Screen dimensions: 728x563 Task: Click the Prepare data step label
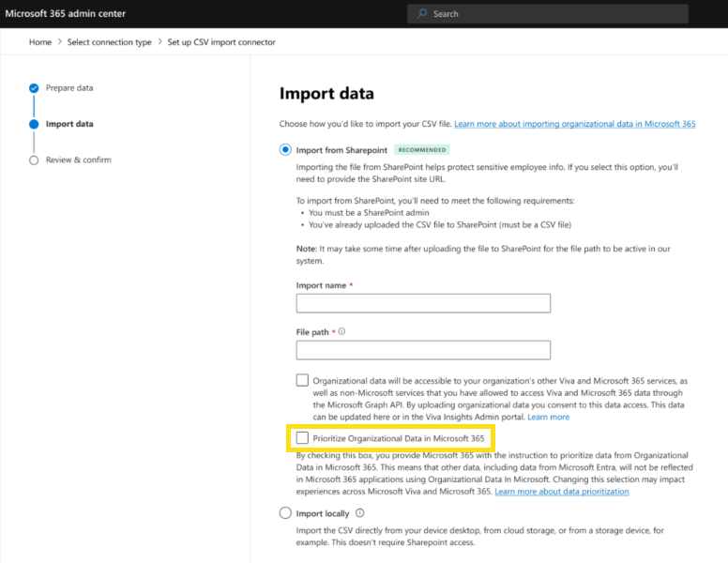69,88
